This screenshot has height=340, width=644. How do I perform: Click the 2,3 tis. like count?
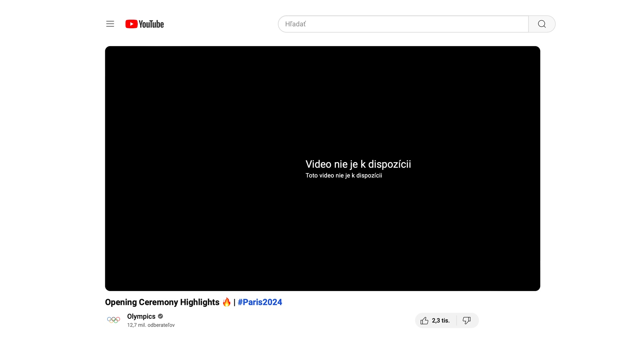coord(441,321)
